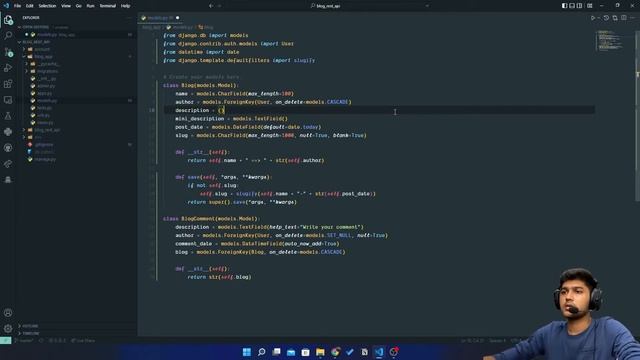Toggle the secondary side bar layout
Viewport: 640px width, 360px height.
(580, 6)
